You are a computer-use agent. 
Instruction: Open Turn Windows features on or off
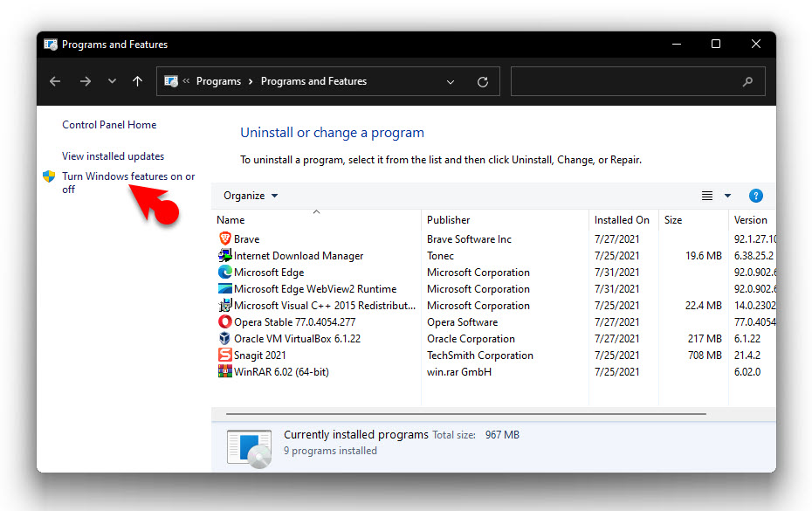click(128, 183)
